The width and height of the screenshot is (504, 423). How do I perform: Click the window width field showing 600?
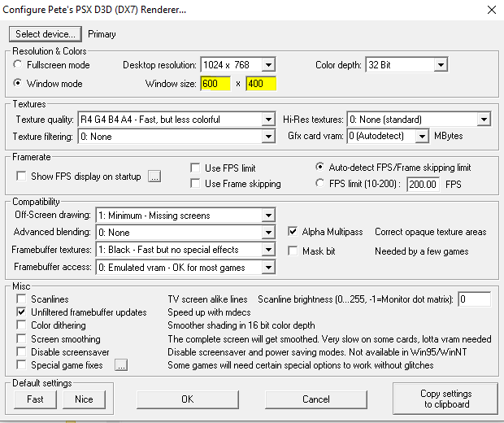coord(215,84)
